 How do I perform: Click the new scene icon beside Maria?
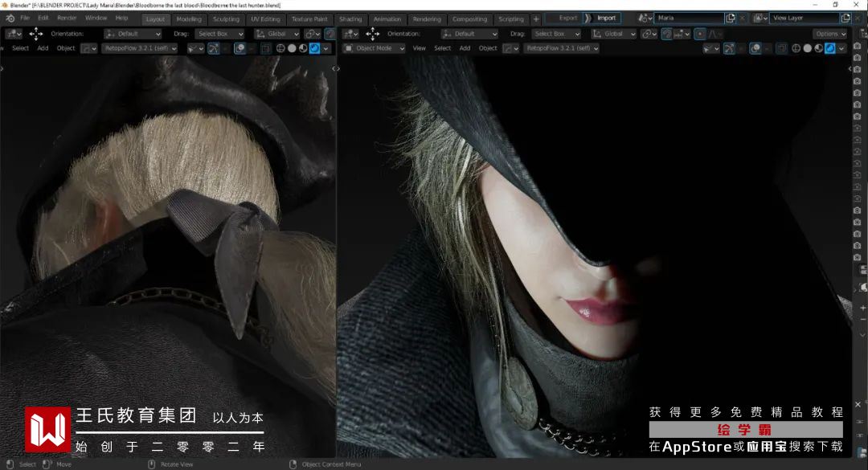(731, 18)
